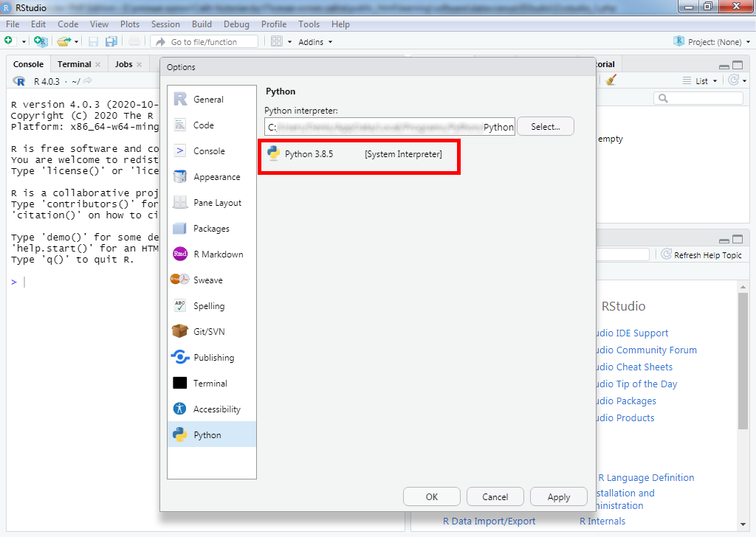The width and height of the screenshot is (756, 537).
Task: Click the Save all documents icon
Action: point(111,42)
